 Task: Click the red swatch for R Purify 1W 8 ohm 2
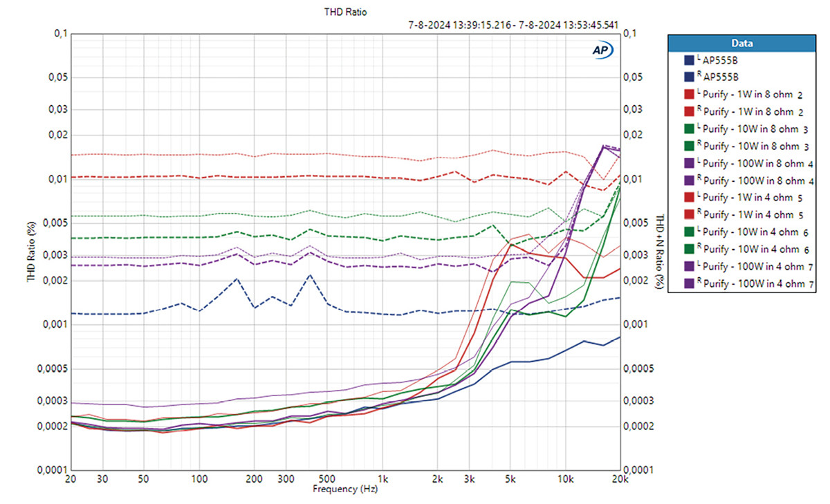[x=688, y=112]
